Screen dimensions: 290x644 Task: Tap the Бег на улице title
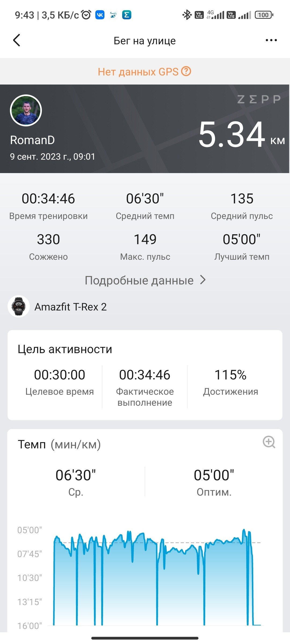tap(145, 41)
